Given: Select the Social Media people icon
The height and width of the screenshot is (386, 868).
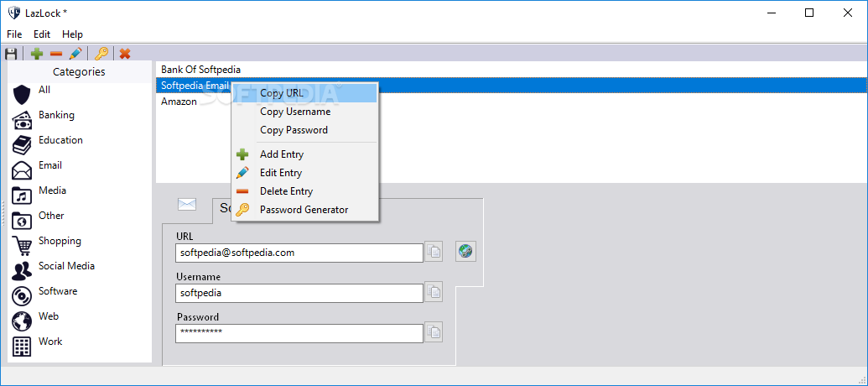Looking at the screenshot, I should coord(22,271).
